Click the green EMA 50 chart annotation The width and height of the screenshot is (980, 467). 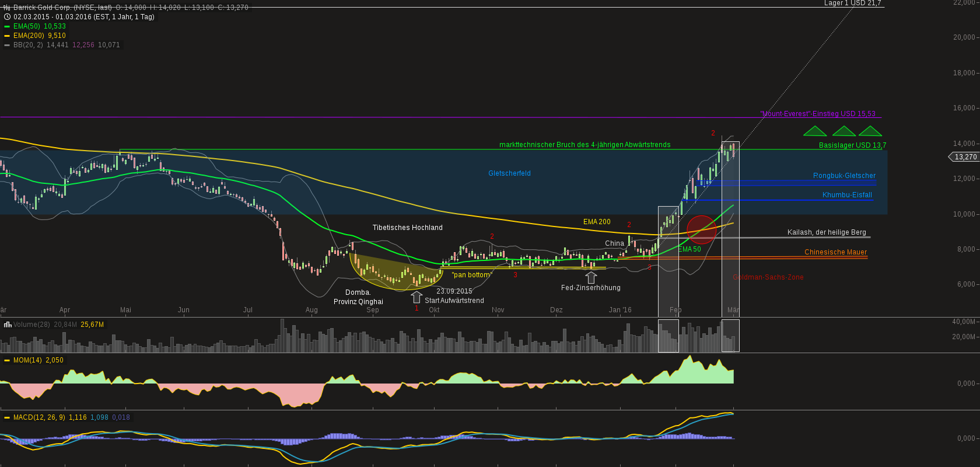[689, 249]
